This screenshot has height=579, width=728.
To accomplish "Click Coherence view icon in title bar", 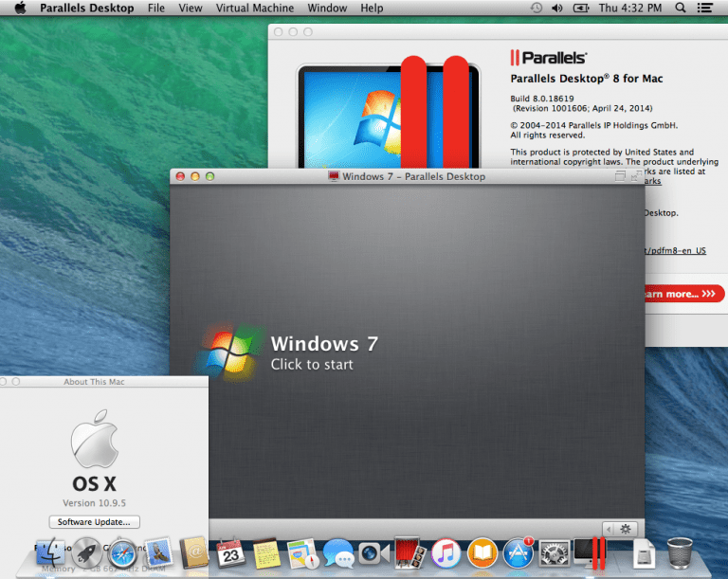I will click(620, 176).
